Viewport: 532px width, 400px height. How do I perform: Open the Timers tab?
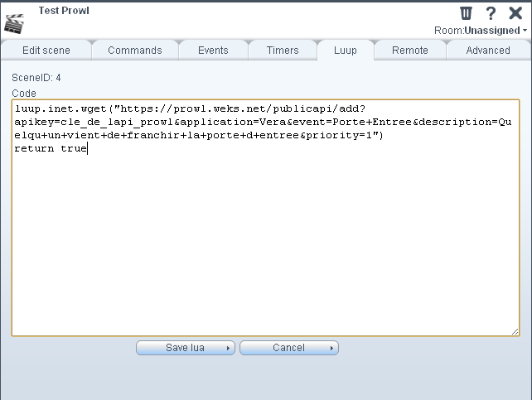click(x=283, y=51)
